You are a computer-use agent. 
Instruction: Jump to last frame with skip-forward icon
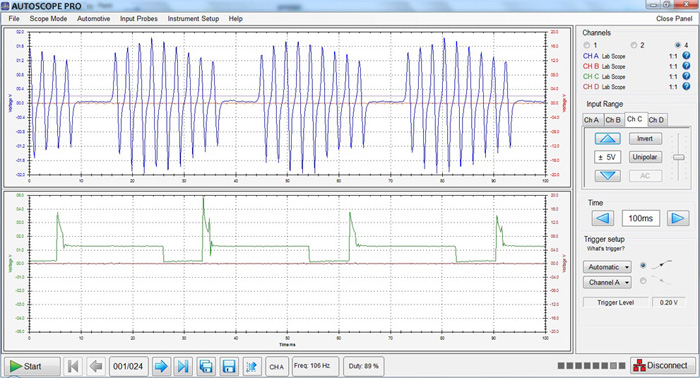click(183, 366)
